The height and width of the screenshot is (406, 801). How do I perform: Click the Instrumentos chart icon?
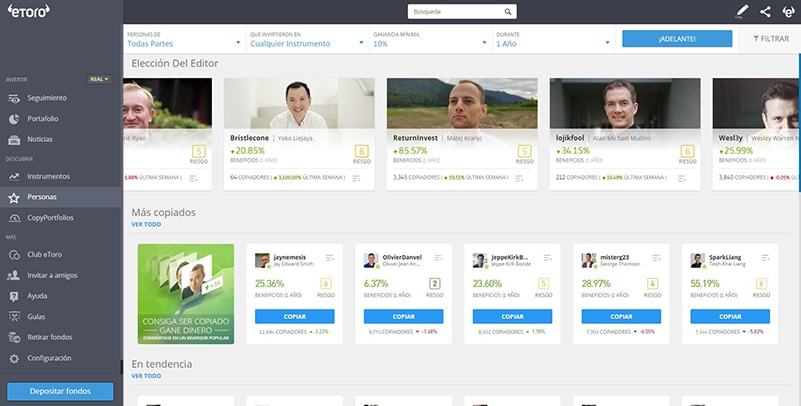tap(14, 177)
